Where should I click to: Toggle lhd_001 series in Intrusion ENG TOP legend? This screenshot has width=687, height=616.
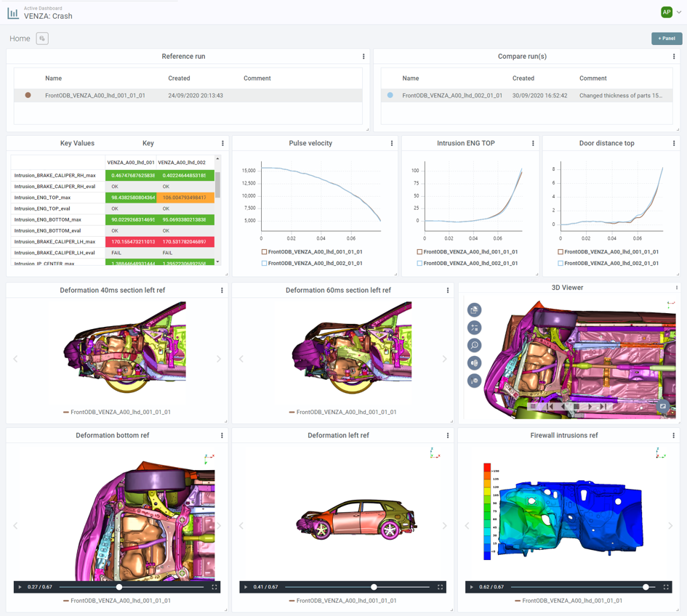(467, 252)
